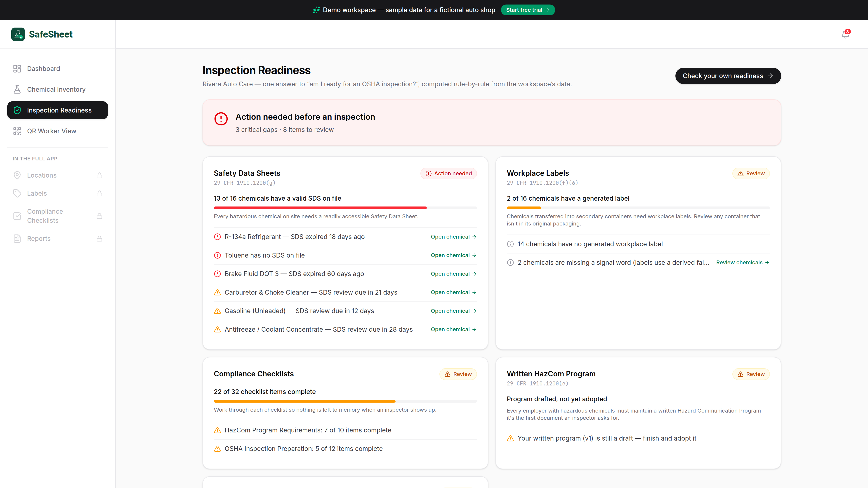Click Check your own readiness button

pos(728,76)
